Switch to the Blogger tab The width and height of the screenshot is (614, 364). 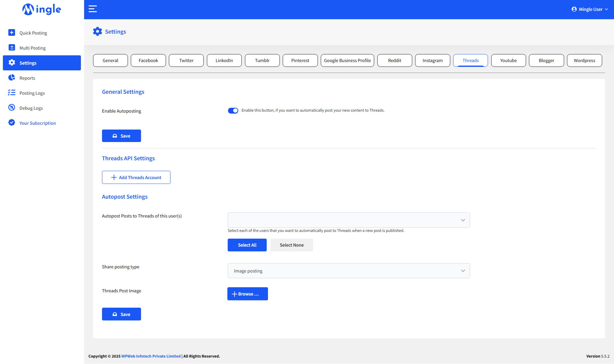tap(547, 60)
